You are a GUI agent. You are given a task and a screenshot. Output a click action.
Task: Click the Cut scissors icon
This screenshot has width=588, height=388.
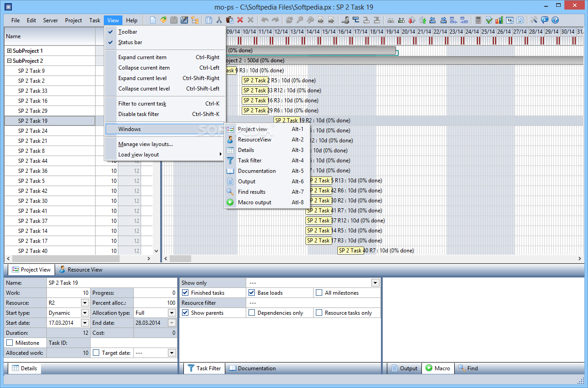(x=219, y=20)
